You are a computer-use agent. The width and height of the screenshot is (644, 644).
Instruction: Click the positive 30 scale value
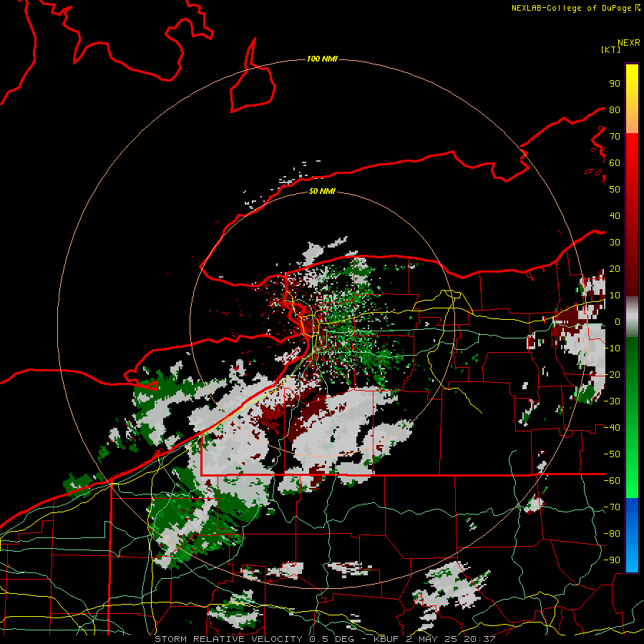point(615,243)
